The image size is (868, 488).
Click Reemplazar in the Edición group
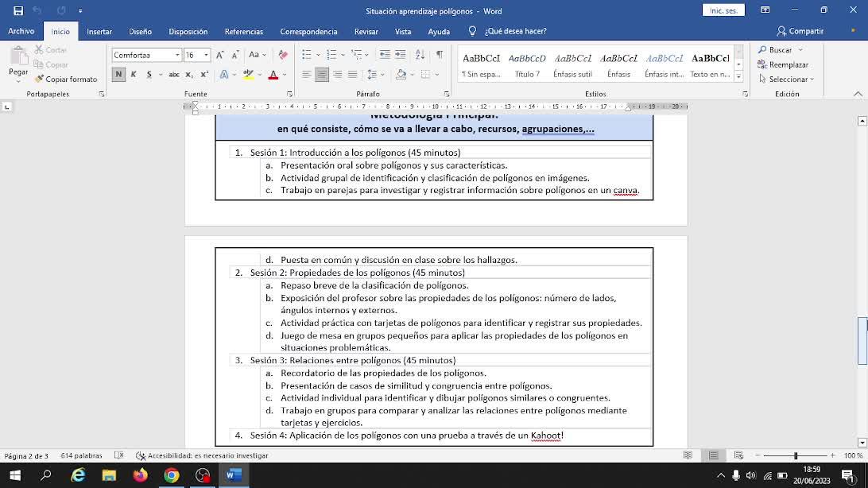pyautogui.click(x=783, y=64)
